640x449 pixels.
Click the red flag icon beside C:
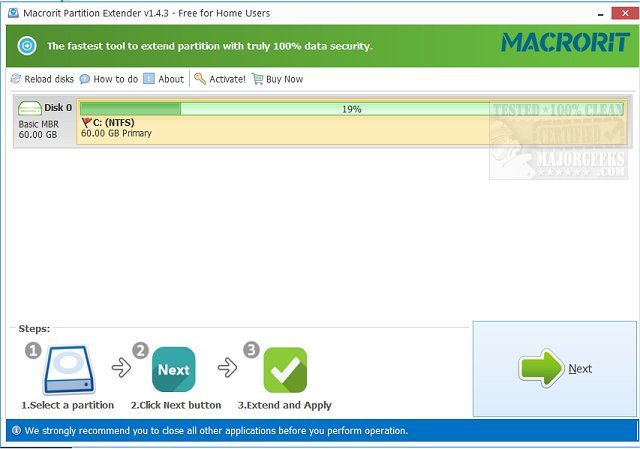(87, 122)
